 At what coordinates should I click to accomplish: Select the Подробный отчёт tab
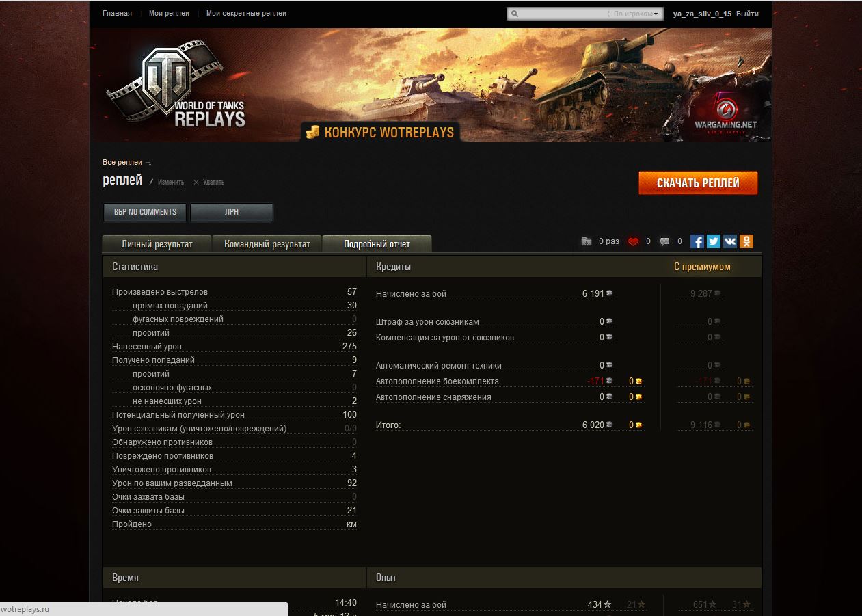point(377,244)
